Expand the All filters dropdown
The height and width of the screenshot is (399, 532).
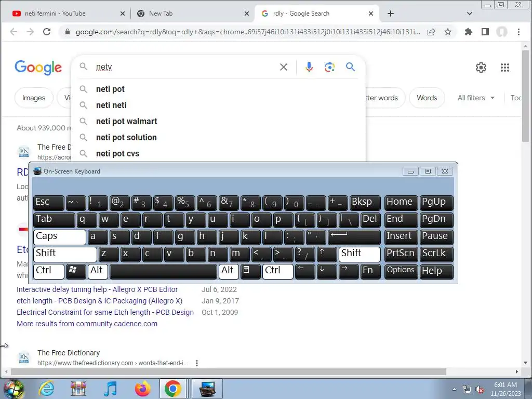[x=476, y=98]
